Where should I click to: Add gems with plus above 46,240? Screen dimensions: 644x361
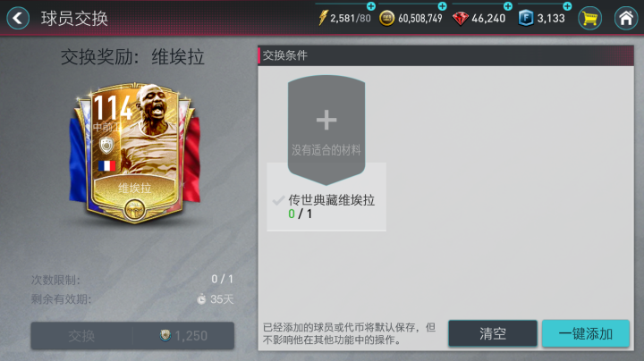(508, 5)
